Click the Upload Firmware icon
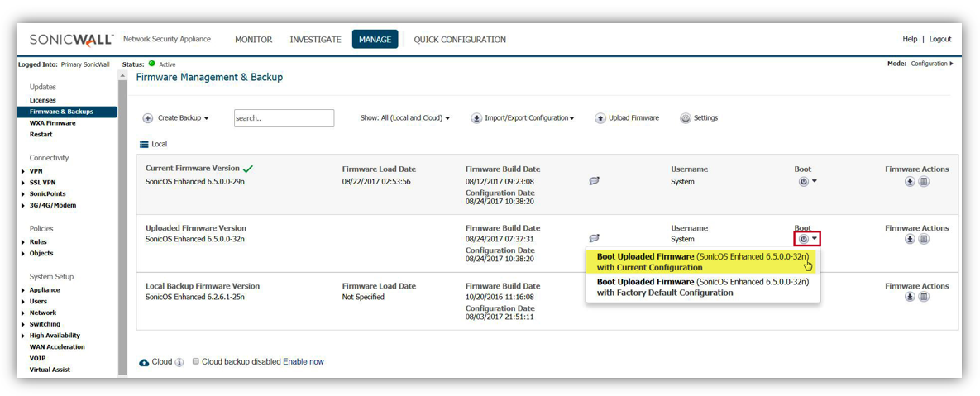This screenshot has width=980, height=396. tap(600, 118)
